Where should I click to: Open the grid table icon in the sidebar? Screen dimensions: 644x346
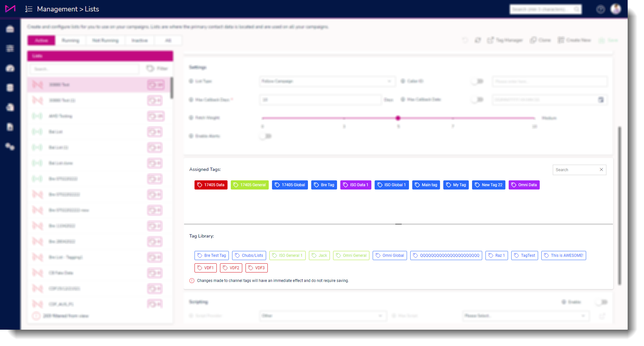tap(10, 48)
